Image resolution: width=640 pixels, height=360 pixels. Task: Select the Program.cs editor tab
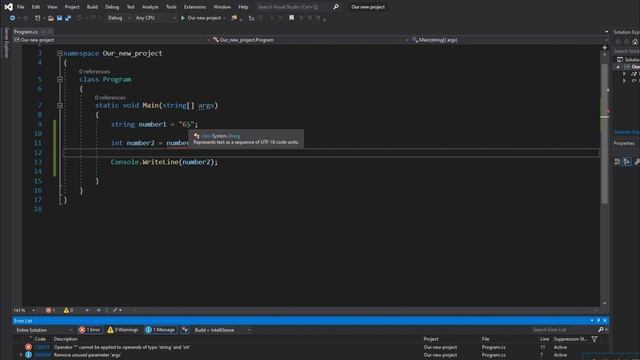coord(26,31)
